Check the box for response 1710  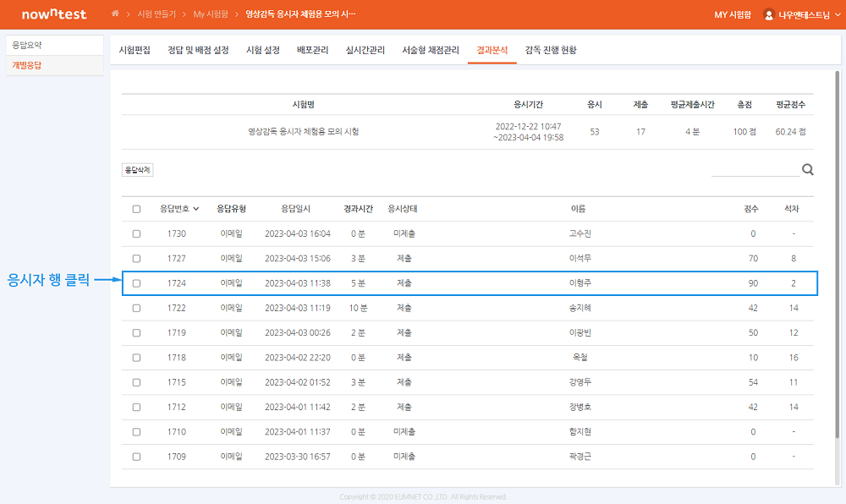click(x=136, y=432)
